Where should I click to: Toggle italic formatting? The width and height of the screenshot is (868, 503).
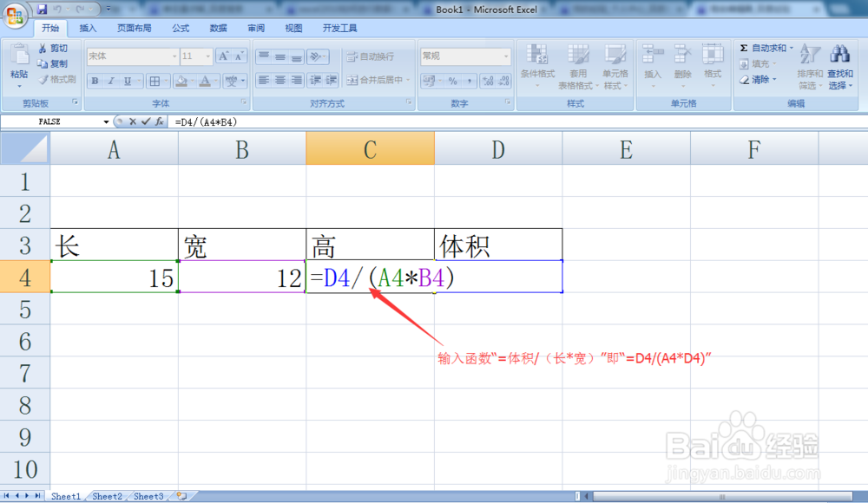(x=111, y=81)
